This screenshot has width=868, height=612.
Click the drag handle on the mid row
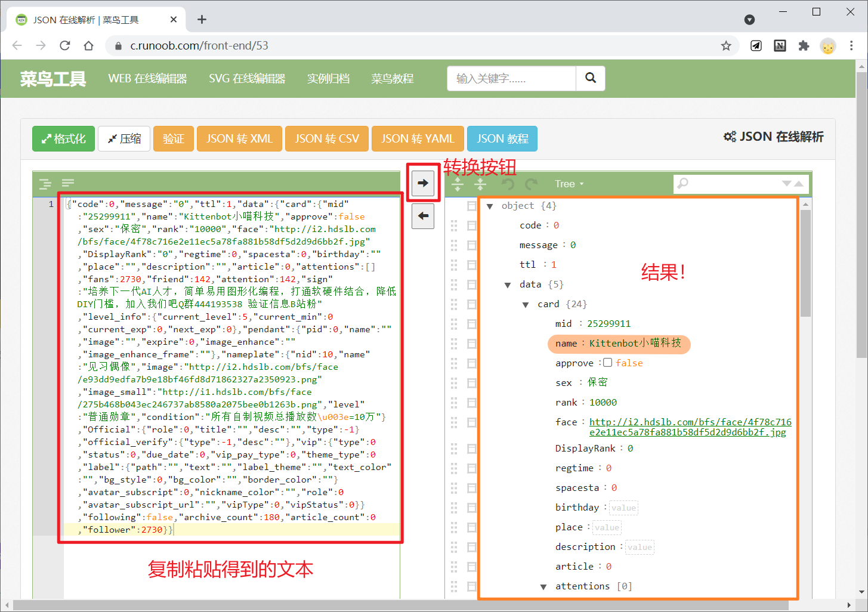pyautogui.click(x=454, y=324)
